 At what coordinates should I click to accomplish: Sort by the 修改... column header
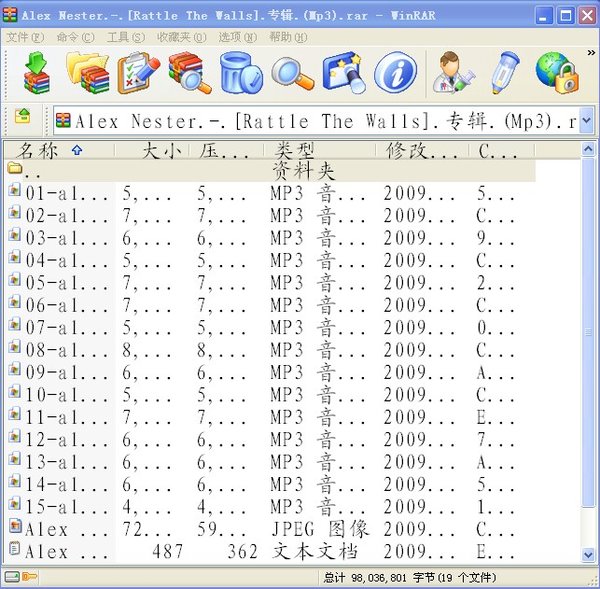point(422,150)
